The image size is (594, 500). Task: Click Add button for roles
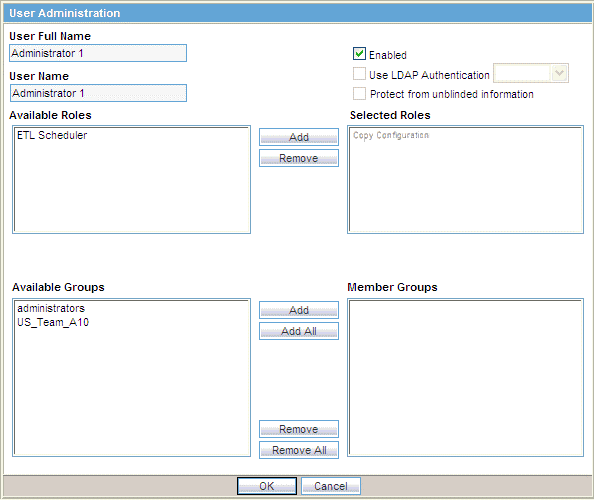click(x=299, y=137)
